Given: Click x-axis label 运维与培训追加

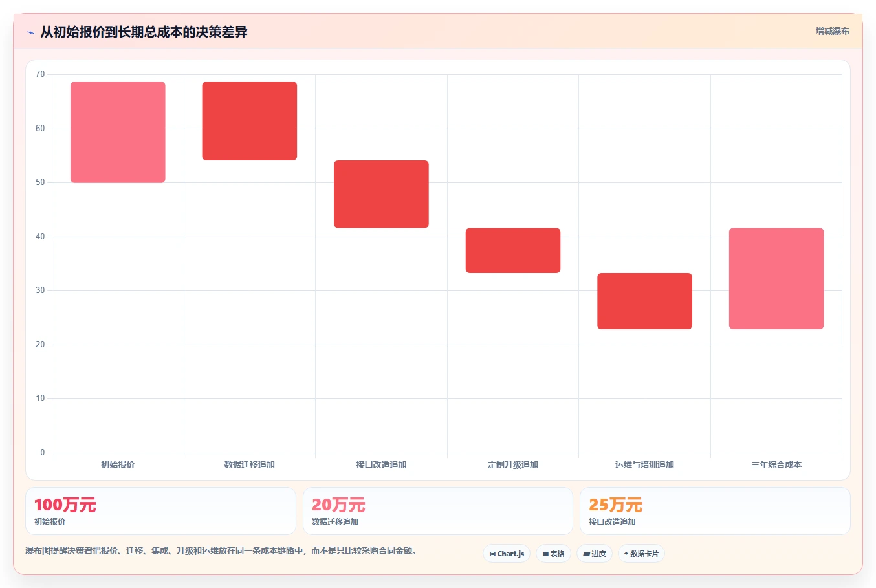Looking at the screenshot, I should coord(644,464).
